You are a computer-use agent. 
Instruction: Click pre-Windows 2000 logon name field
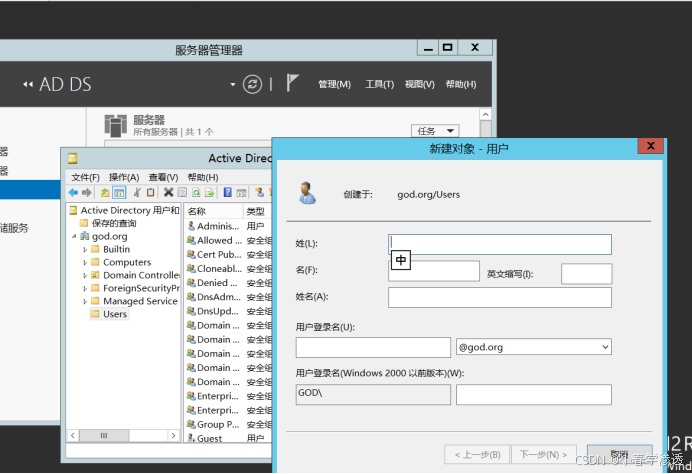click(x=534, y=395)
